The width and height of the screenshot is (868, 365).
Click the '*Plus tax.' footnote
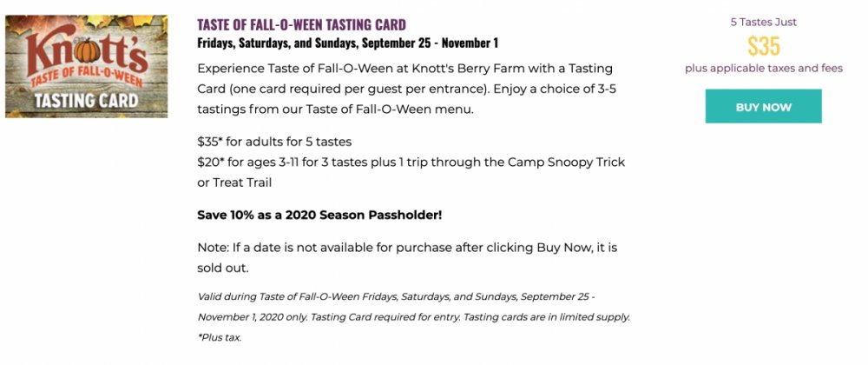pos(220,337)
